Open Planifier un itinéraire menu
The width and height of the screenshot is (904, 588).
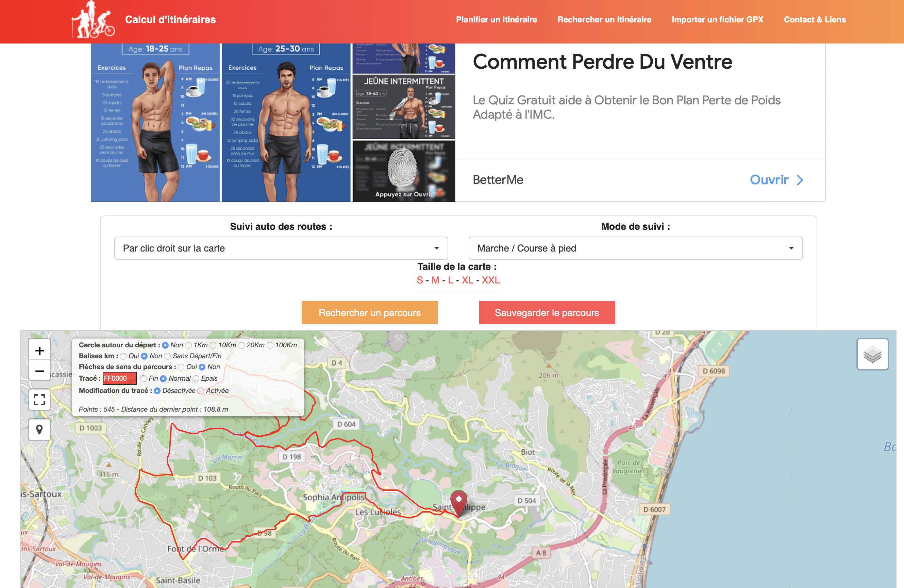pos(497,20)
